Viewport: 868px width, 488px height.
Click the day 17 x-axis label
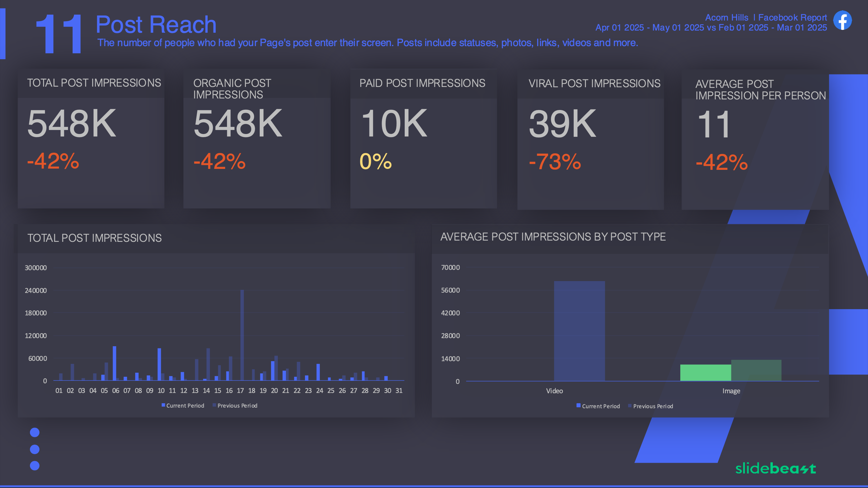click(x=240, y=391)
